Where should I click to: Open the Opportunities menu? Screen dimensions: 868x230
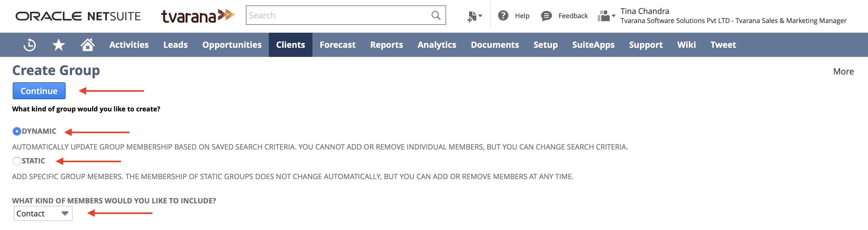(x=232, y=45)
